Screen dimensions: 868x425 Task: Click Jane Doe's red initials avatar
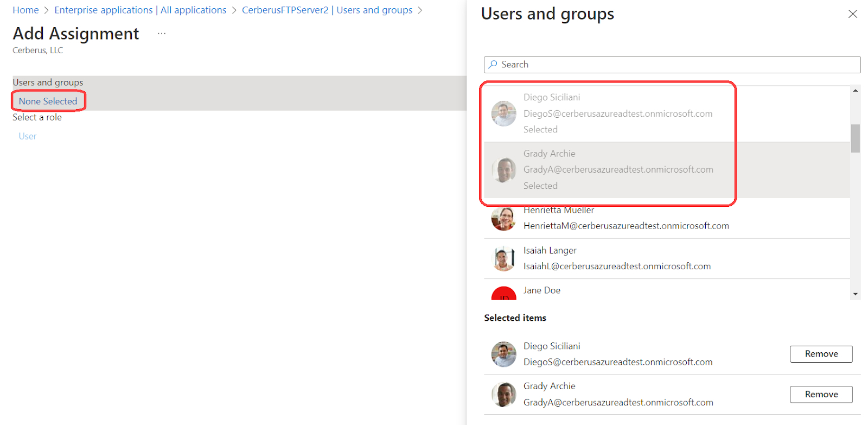click(x=503, y=294)
